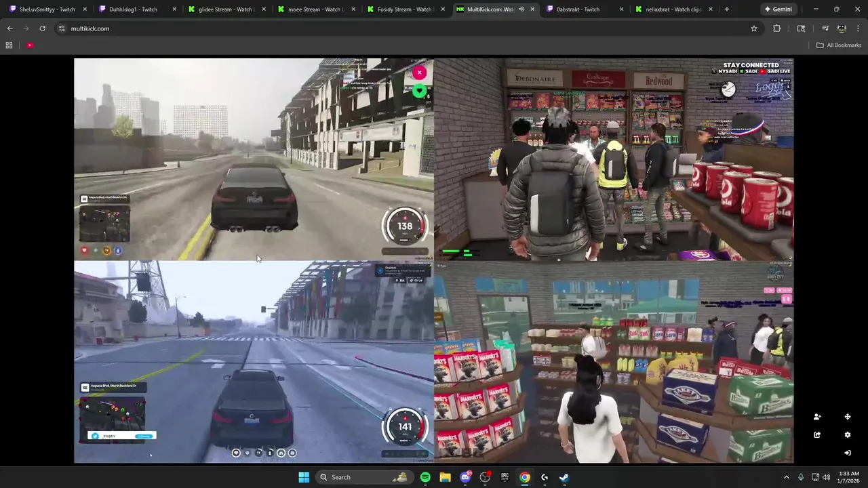Image resolution: width=868 pixels, height=488 pixels.
Task: Click the move layout arrows icon
Action: coord(847,417)
